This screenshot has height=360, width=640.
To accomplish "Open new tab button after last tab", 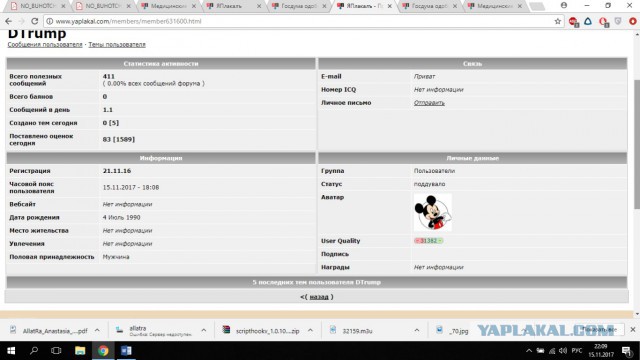I will [x=536, y=6].
